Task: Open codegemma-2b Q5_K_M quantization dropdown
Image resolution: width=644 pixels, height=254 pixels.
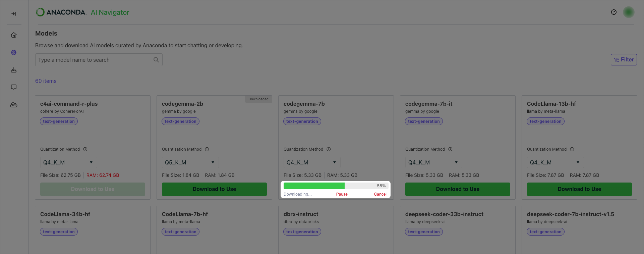Action: pyautogui.click(x=190, y=162)
